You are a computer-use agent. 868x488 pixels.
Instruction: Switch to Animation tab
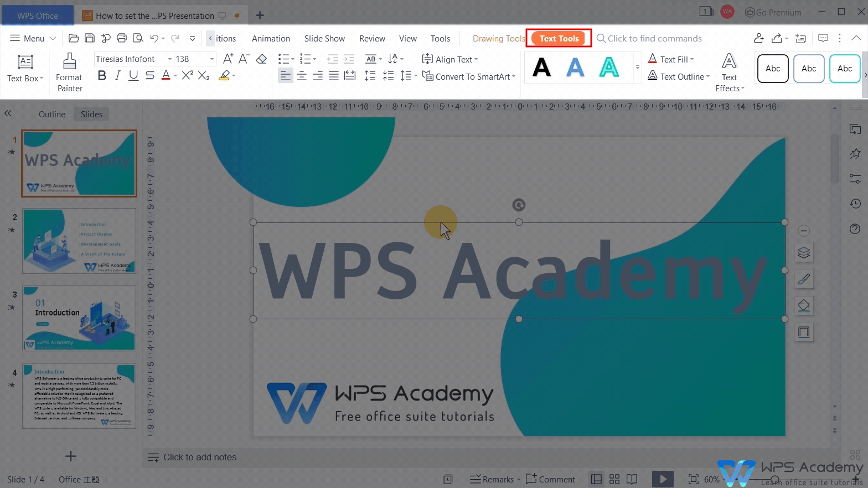271,38
